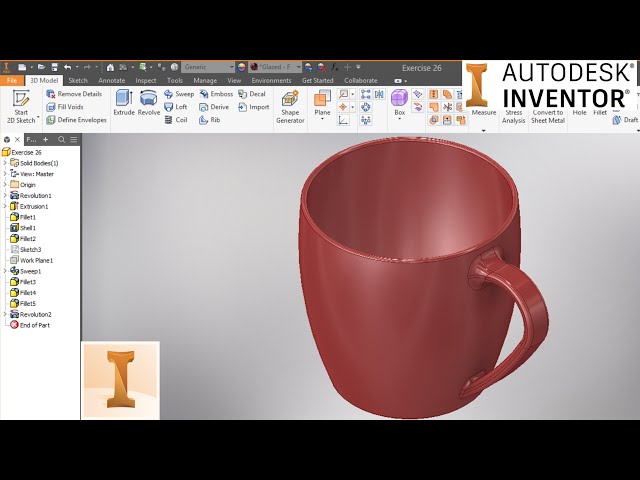Viewport: 640px width, 480px height.
Task: Open the Shape Generator
Action: point(290,107)
